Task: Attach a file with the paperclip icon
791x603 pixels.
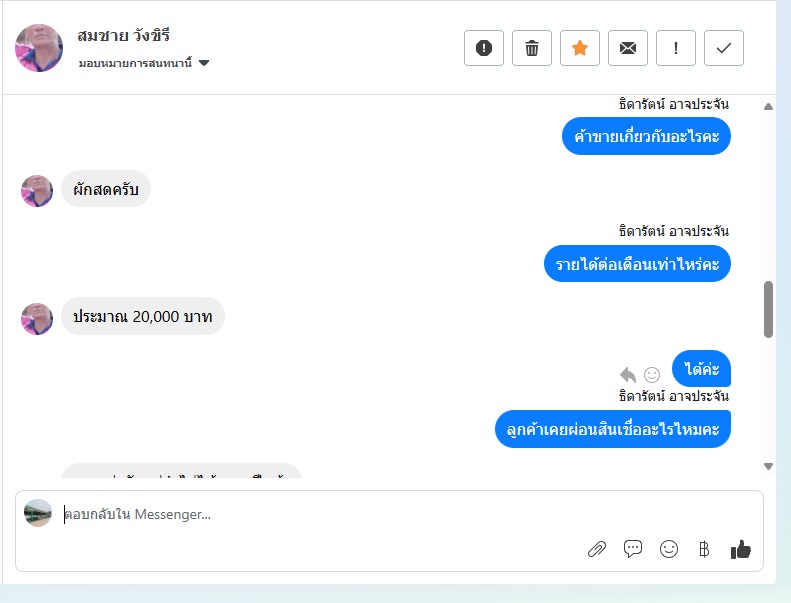Action: pos(597,549)
